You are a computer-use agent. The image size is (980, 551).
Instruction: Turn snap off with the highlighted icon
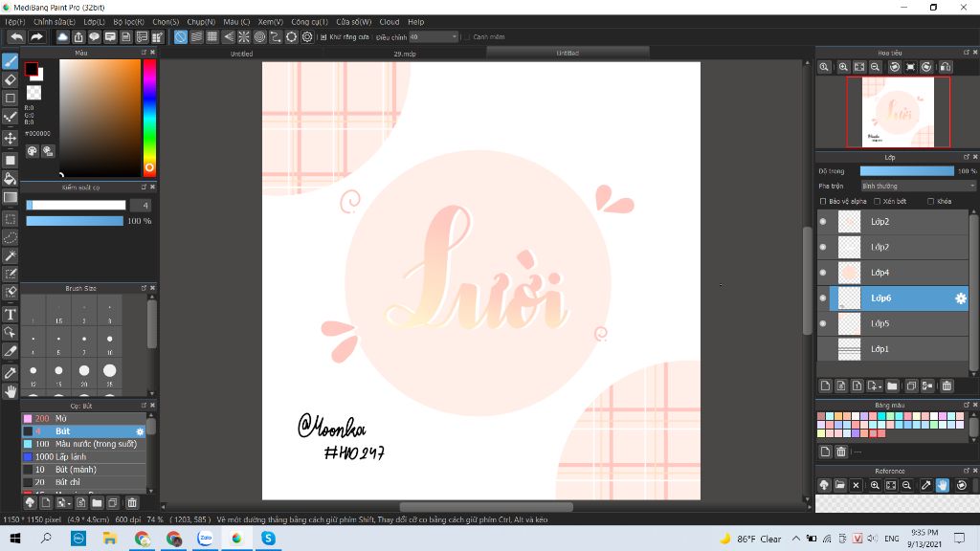[x=181, y=37]
